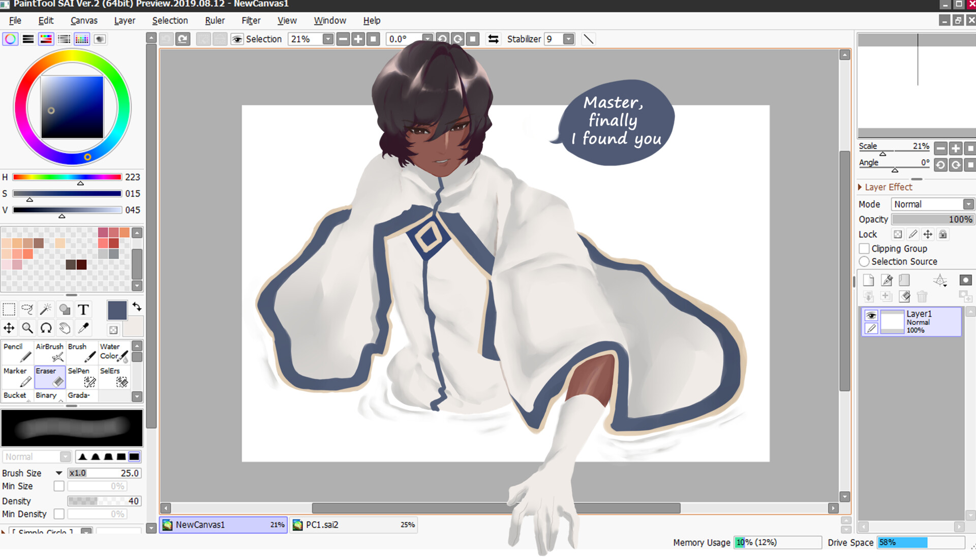Activate the Eyedropper tool
This screenshot has height=560, width=976.
point(83,328)
